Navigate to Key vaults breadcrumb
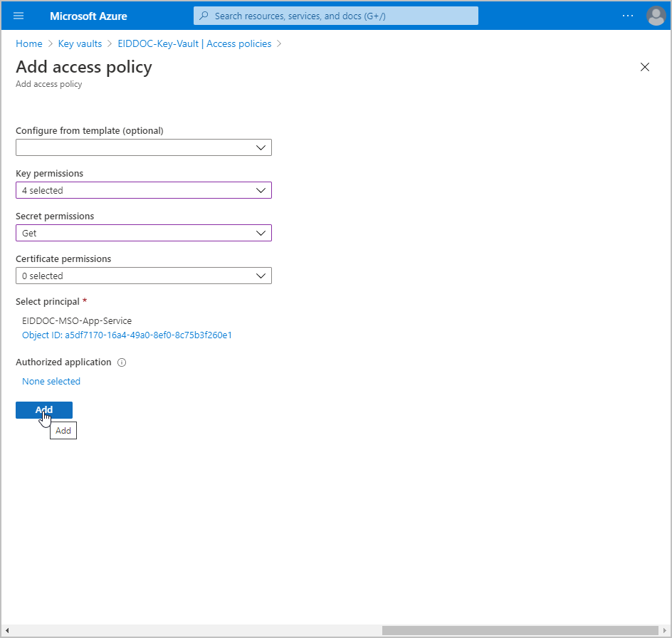The image size is (672, 638). [80, 43]
